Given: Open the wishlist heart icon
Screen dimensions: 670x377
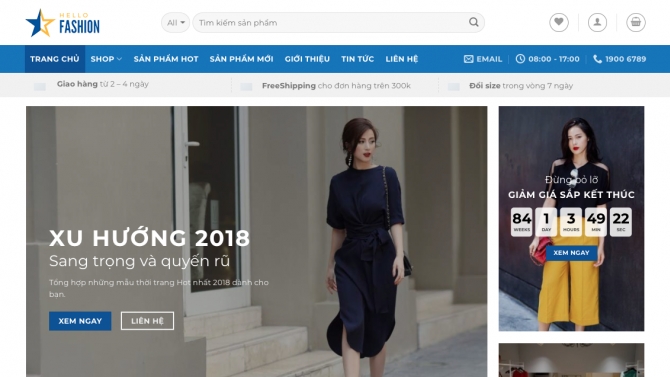Looking at the screenshot, I should 559,22.
